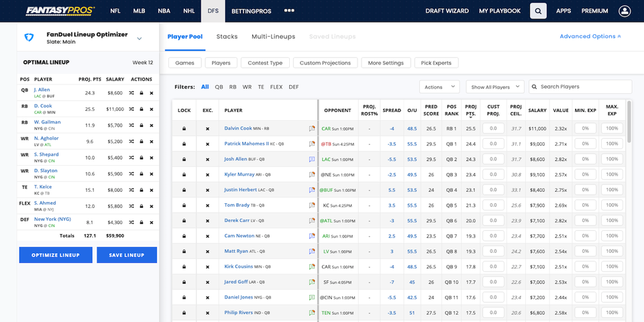This screenshot has height=322, width=644.
Task: Open Daniel Jones' player notes icon
Action: click(312, 297)
